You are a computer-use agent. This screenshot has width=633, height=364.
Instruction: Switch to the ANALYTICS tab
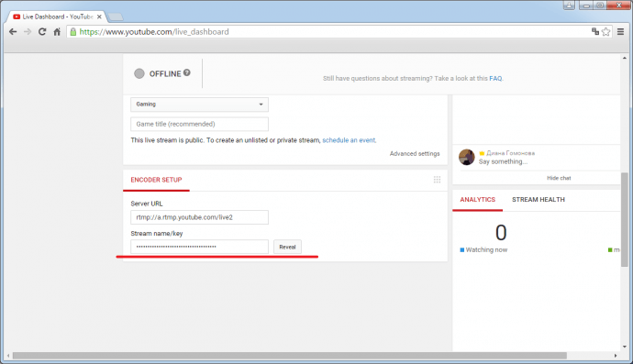point(478,199)
